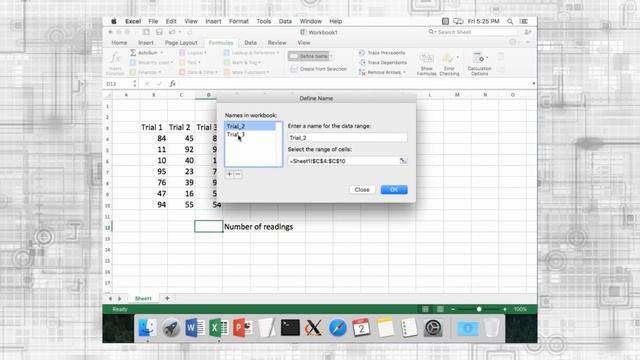Click the zoom out minus button
This screenshot has height=360, width=640.
453,309
